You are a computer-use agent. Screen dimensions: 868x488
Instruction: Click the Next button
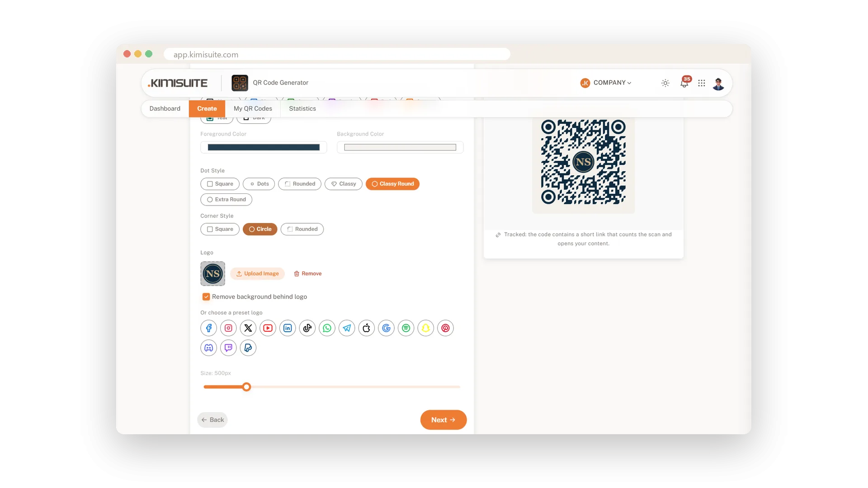click(443, 420)
